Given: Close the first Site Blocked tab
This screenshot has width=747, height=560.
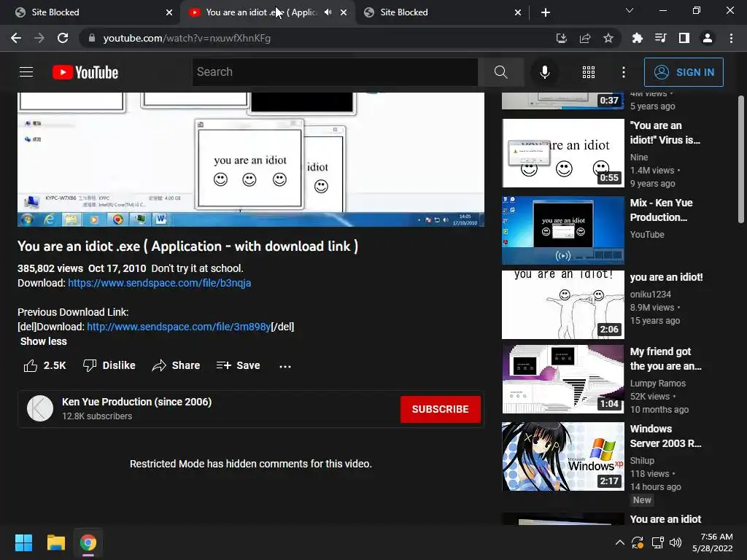Looking at the screenshot, I should coord(169,12).
